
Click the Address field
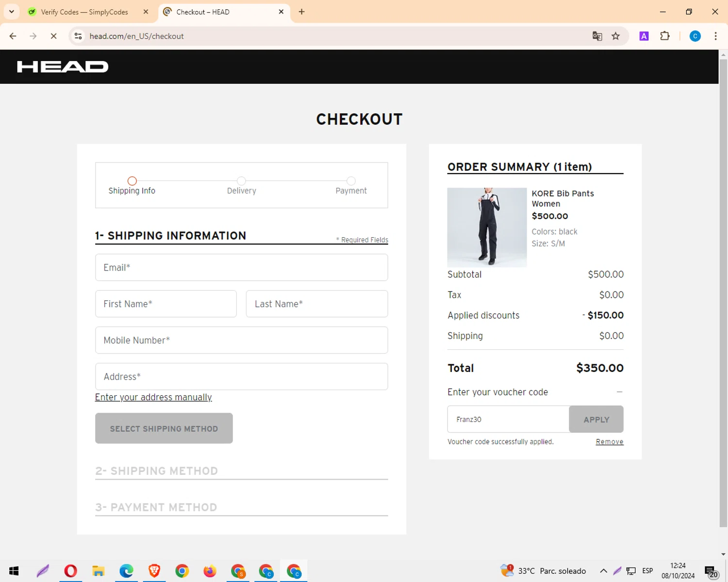(242, 376)
